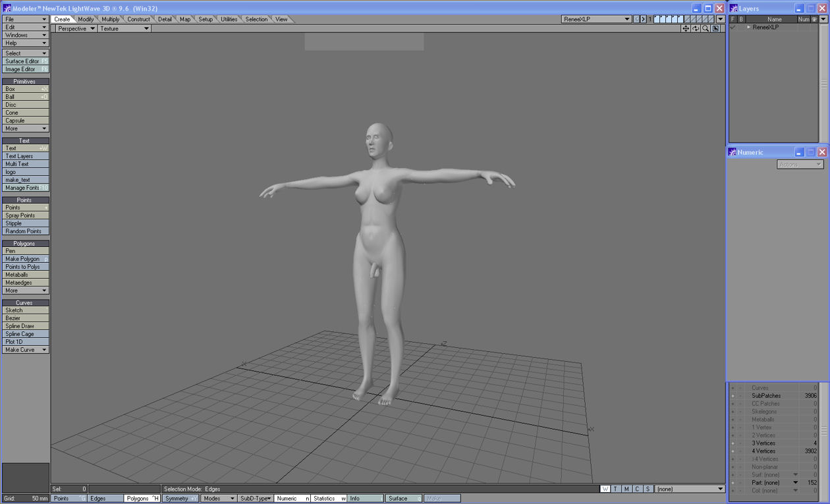Click the viewport rotate icon
Screen dimensions: 830x504
click(696, 29)
